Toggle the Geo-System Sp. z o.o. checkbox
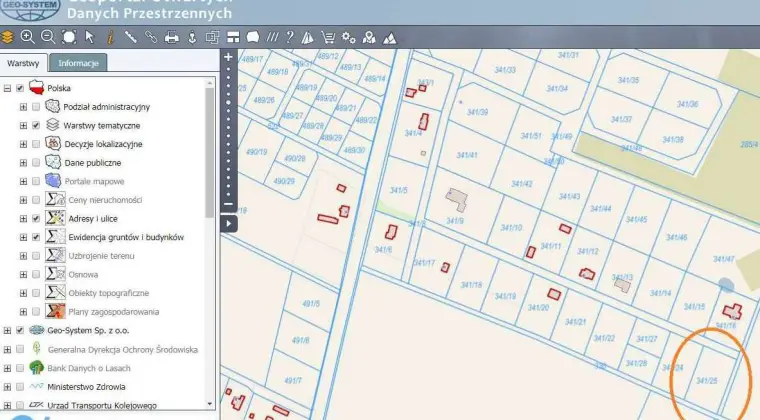 (20, 330)
